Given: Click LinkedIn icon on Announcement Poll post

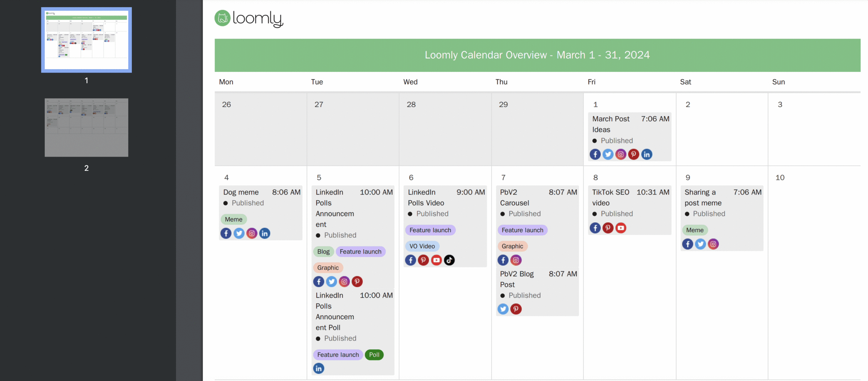Looking at the screenshot, I should (x=319, y=368).
